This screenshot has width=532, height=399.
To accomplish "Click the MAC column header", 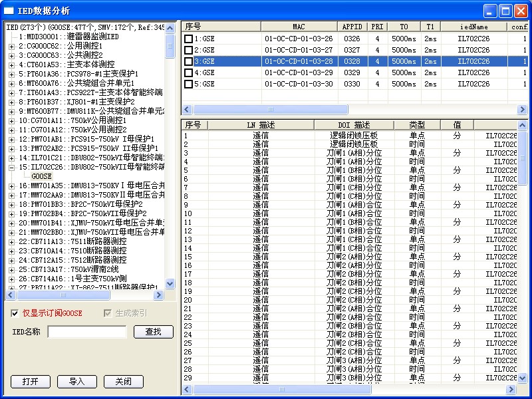I will (x=298, y=27).
